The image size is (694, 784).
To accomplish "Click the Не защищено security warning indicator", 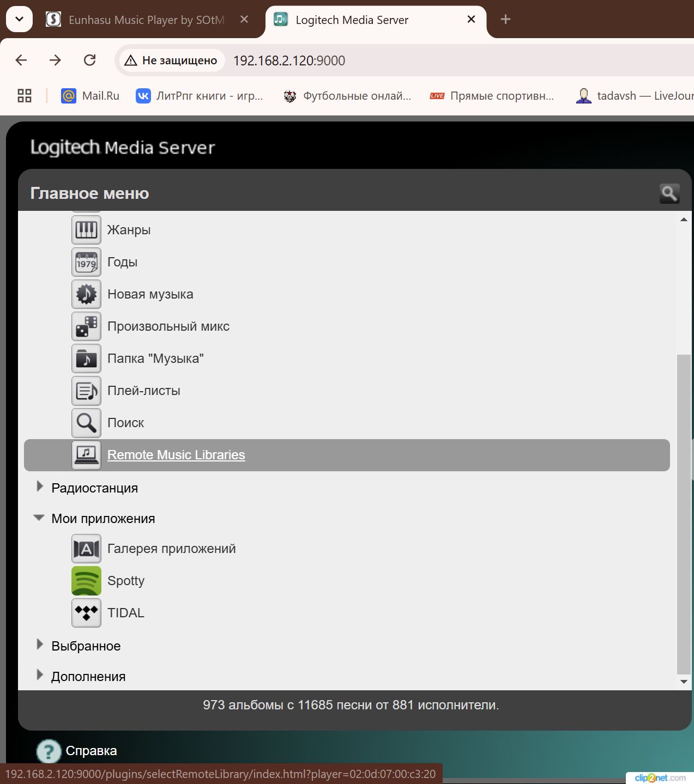I will (x=171, y=60).
